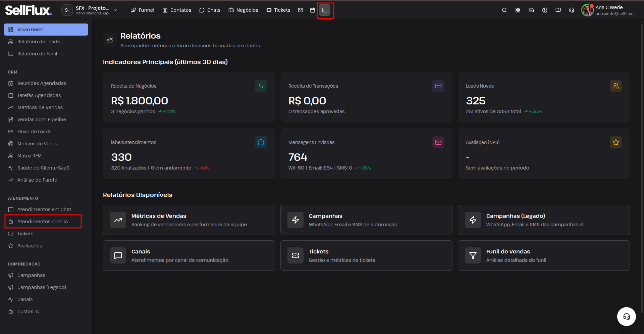Click the Canais report card
The height and width of the screenshot is (334, 644).
coord(189,255)
